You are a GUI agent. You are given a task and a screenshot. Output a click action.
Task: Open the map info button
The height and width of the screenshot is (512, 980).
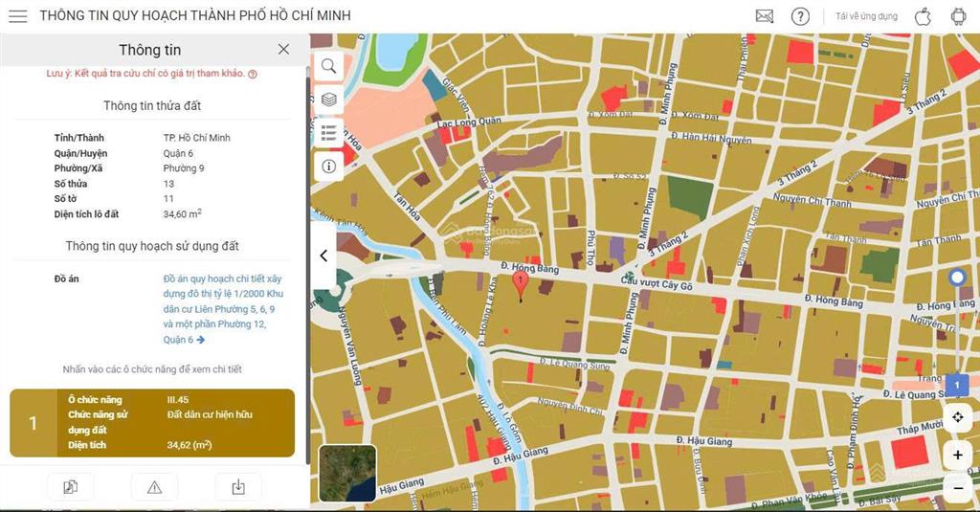(x=329, y=167)
